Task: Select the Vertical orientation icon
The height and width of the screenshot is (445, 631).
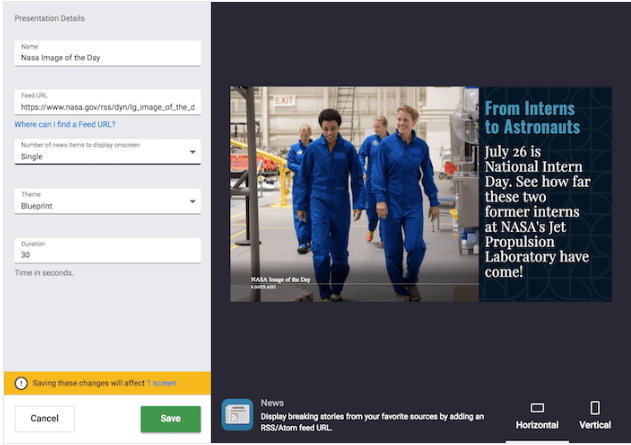Action: pyautogui.click(x=595, y=408)
